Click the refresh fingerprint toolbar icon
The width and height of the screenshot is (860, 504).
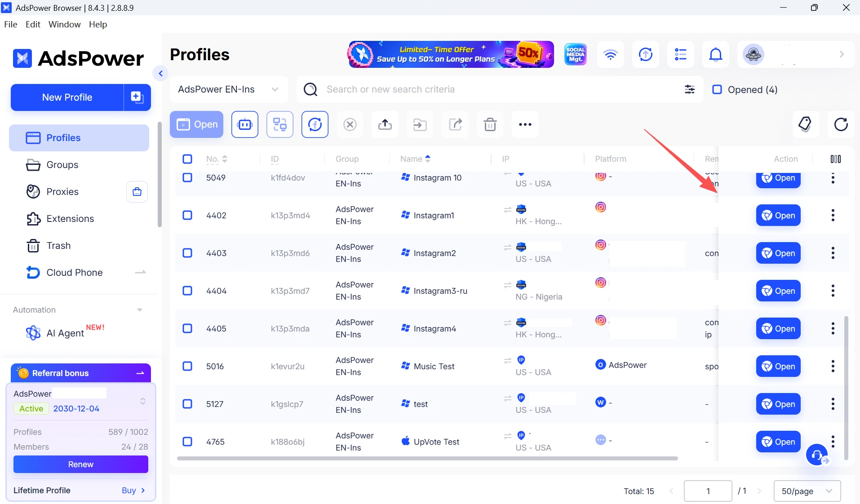pyautogui.click(x=315, y=124)
